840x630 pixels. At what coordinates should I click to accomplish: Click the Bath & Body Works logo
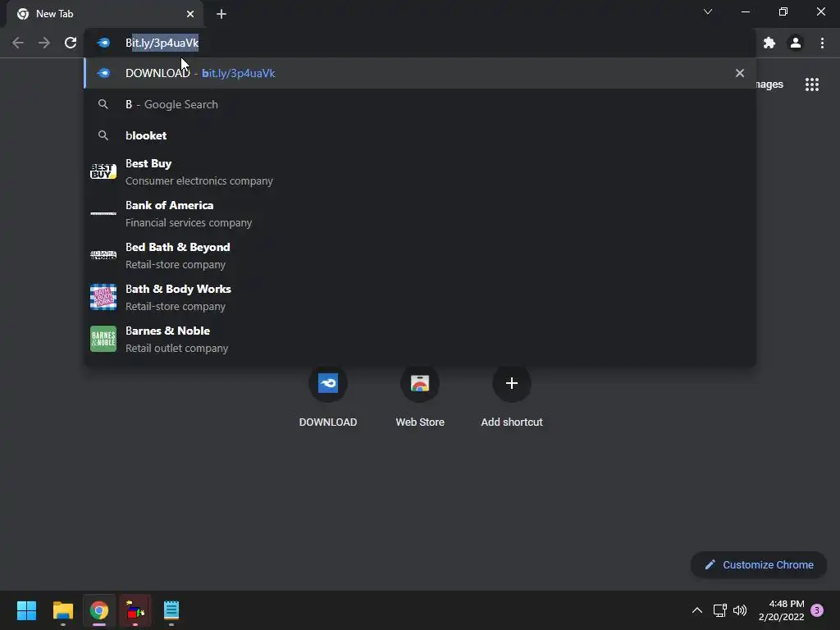[103, 297]
